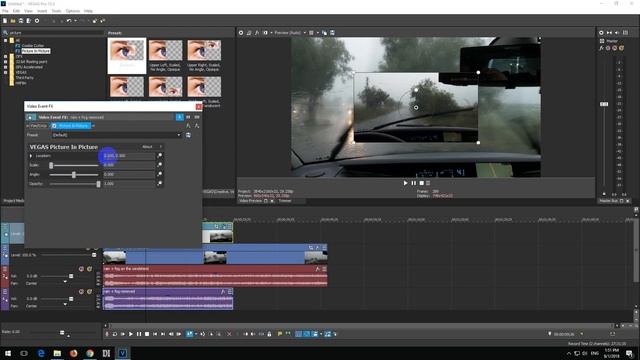Screen dimensions: 640x360
Task: Select the purple audio clip on the timeline
Action: 168,299
